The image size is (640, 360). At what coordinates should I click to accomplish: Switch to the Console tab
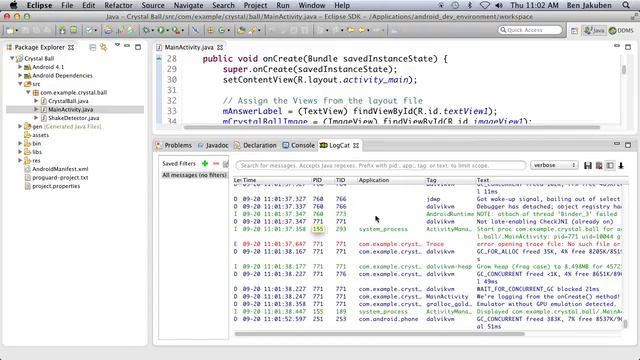pyautogui.click(x=299, y=145)
